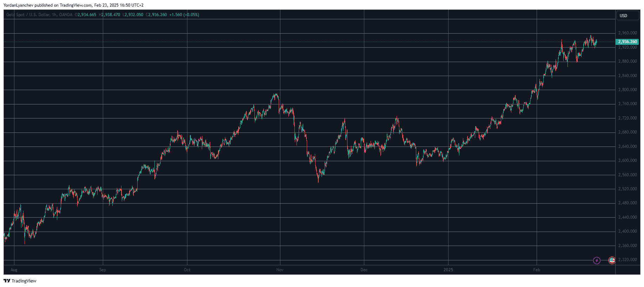
Task: Click the 2025 label on the time axis
Action: click(x=448, y=270)
